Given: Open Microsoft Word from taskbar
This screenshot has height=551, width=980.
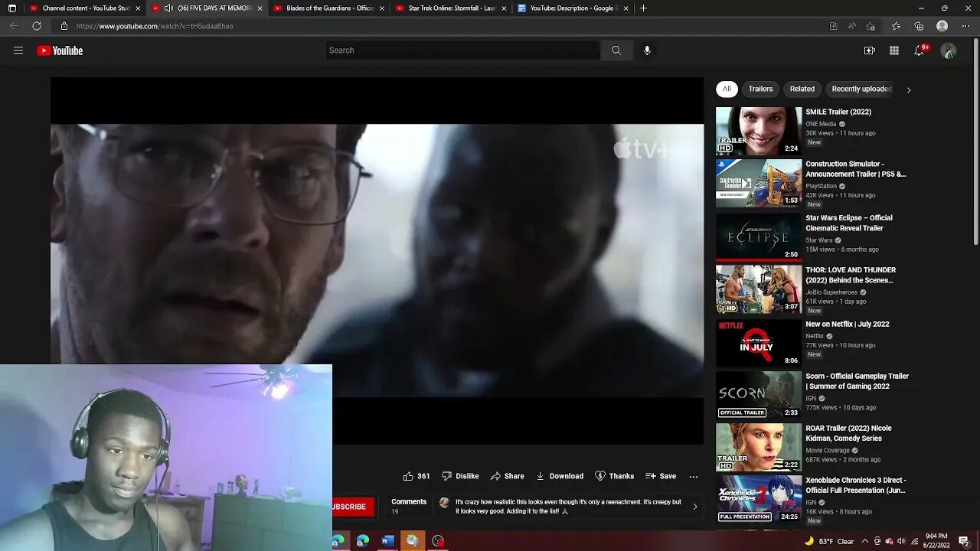Looking at the screenshot, I should pos(387,541).
